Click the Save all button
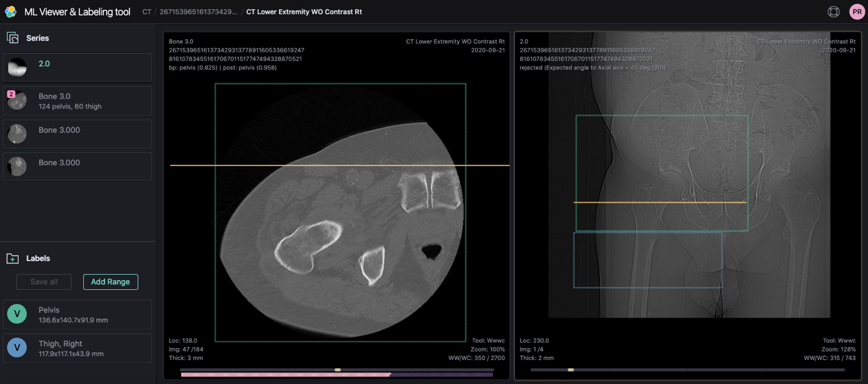Screen dimensions: 868x384 point(44,282)
